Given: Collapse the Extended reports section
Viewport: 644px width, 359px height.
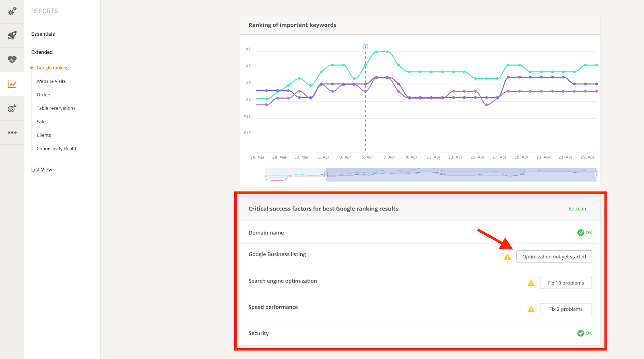Looking at the screenshot, I should [42, 52].
